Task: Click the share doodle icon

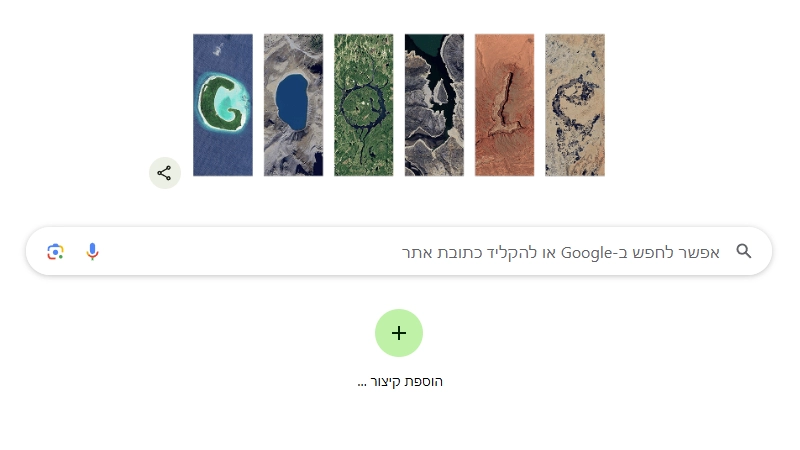Action: 164,173
